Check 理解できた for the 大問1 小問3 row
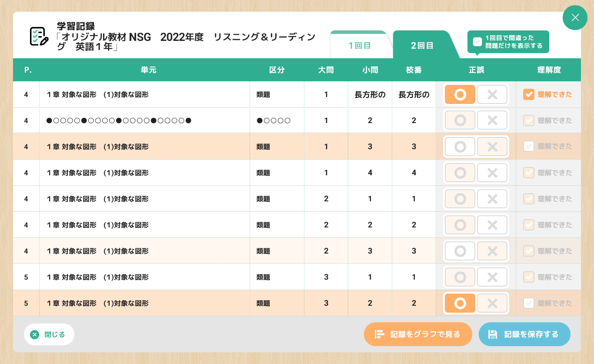Viewport: 594px width, 364px height. (x=529, y=146)
